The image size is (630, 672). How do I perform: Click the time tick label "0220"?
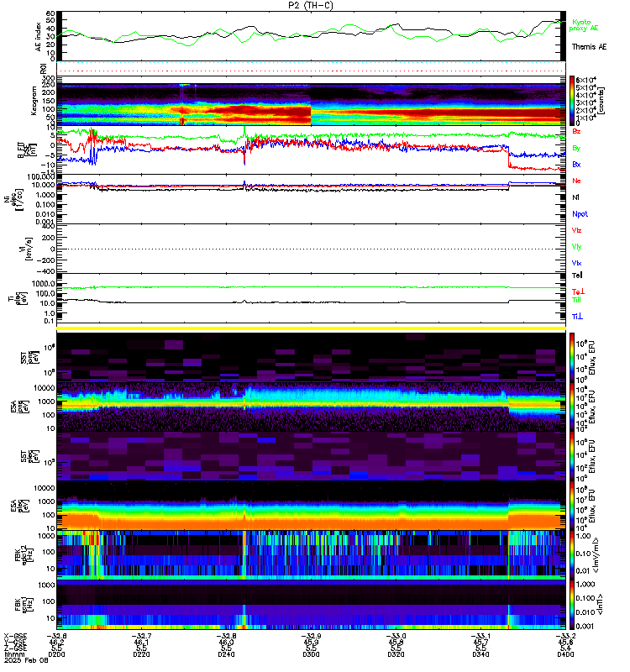click(x=141, y=654)
